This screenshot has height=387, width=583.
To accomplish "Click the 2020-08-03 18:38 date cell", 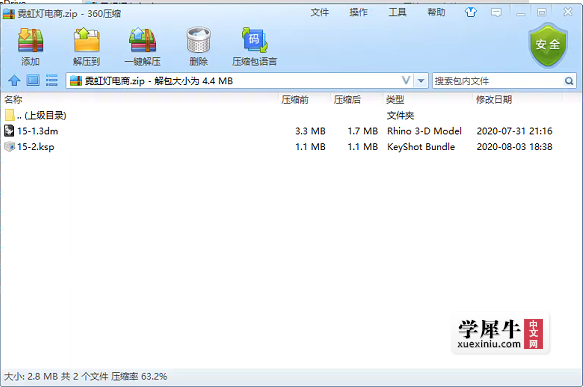I will click(515, 147).
